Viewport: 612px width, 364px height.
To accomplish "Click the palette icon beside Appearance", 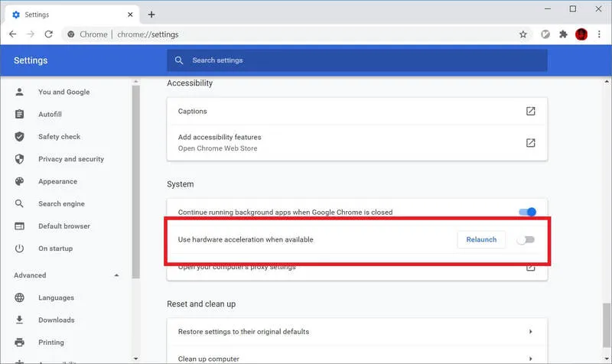I will 19,181.
